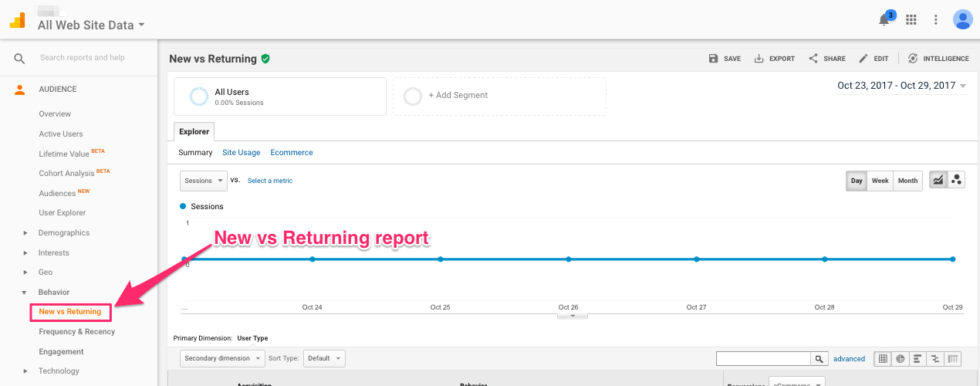Set chart granularity to Month
The image size is (980, 386).
(x=908, y=181)
